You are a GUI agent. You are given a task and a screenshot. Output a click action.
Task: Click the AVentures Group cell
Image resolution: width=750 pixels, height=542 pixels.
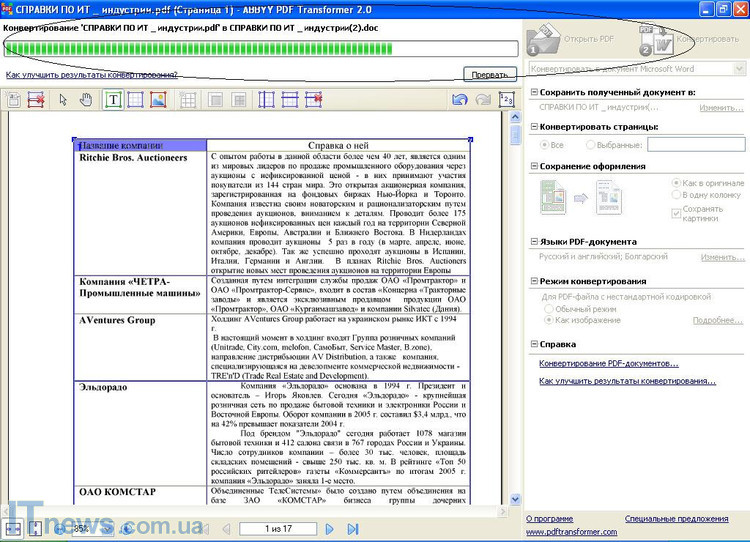pyautogui.click(x=140, y=347)
